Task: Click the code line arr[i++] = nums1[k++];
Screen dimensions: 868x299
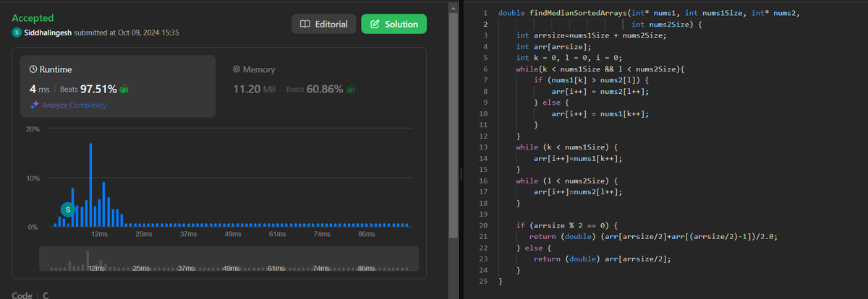Action: (600, 114)
